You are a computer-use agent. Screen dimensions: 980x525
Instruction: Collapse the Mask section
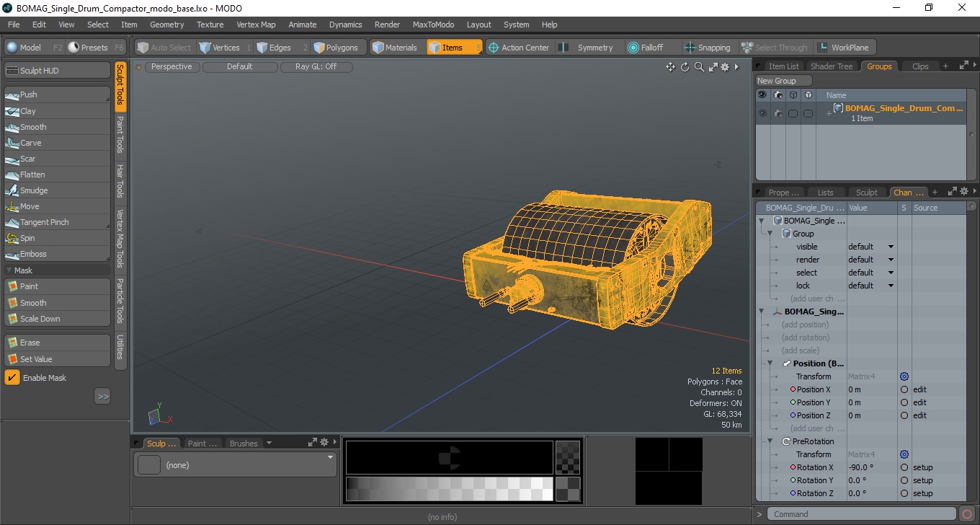point(9,270)
